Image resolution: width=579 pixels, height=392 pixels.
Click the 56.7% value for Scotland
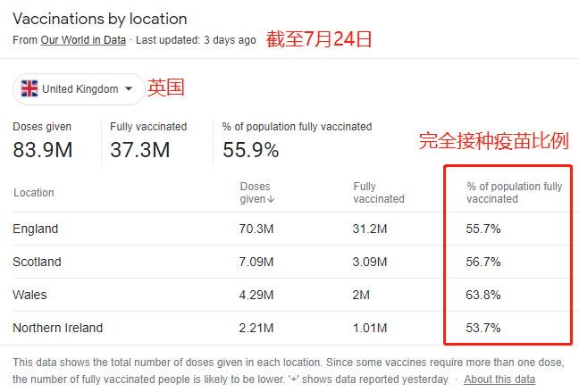point(483,262)
